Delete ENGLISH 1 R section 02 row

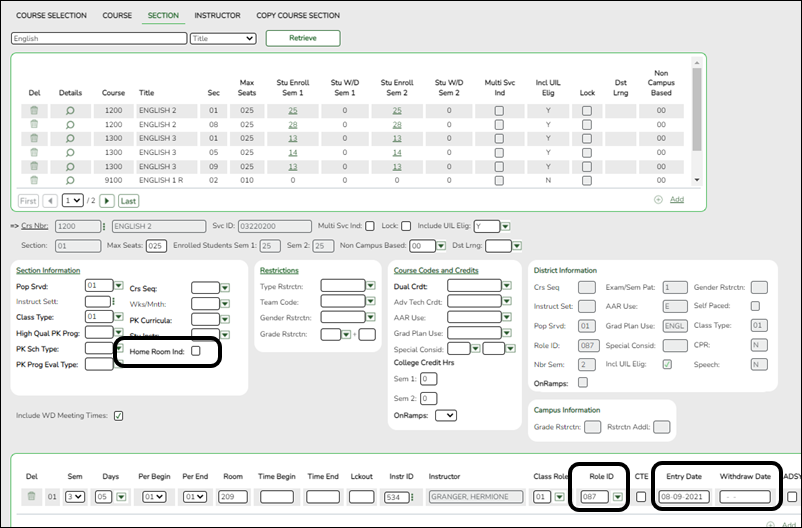[x=34, y=180]
